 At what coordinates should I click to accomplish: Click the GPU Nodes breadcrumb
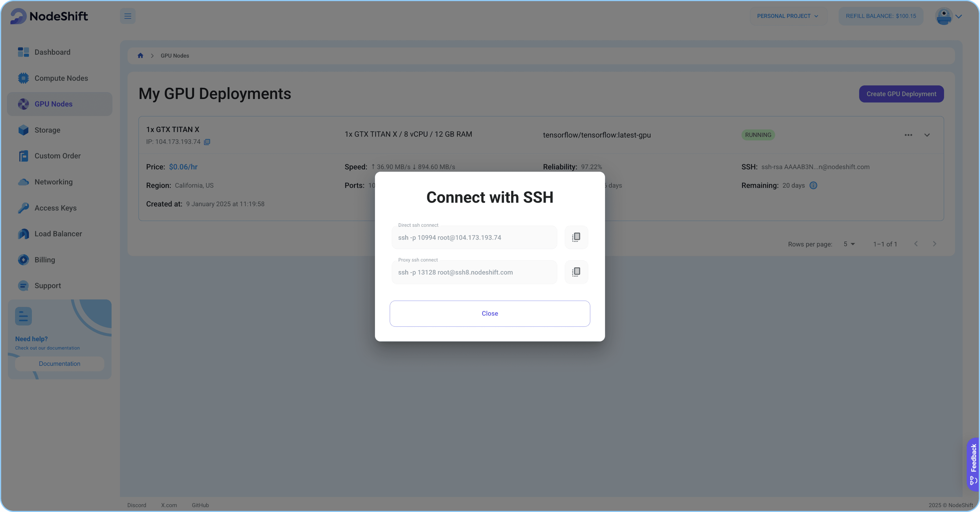(x=175, y=56)
